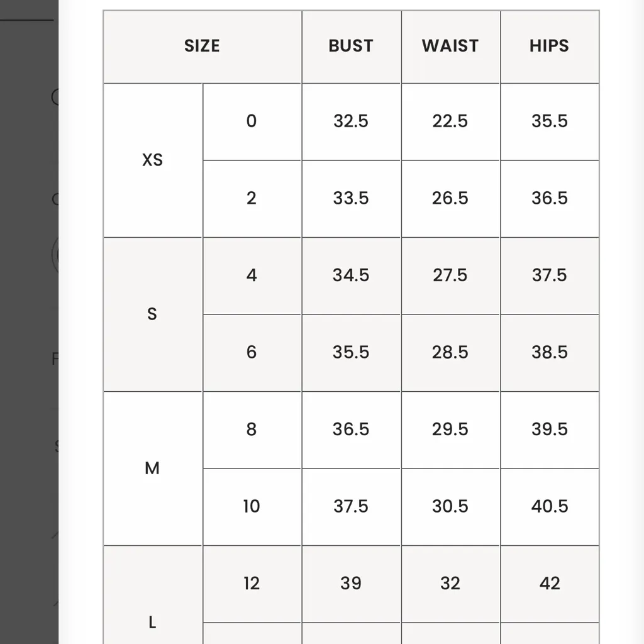Screen dimensions: 644x644
Task: Click numeric size 6 cell
Action: 252,352
